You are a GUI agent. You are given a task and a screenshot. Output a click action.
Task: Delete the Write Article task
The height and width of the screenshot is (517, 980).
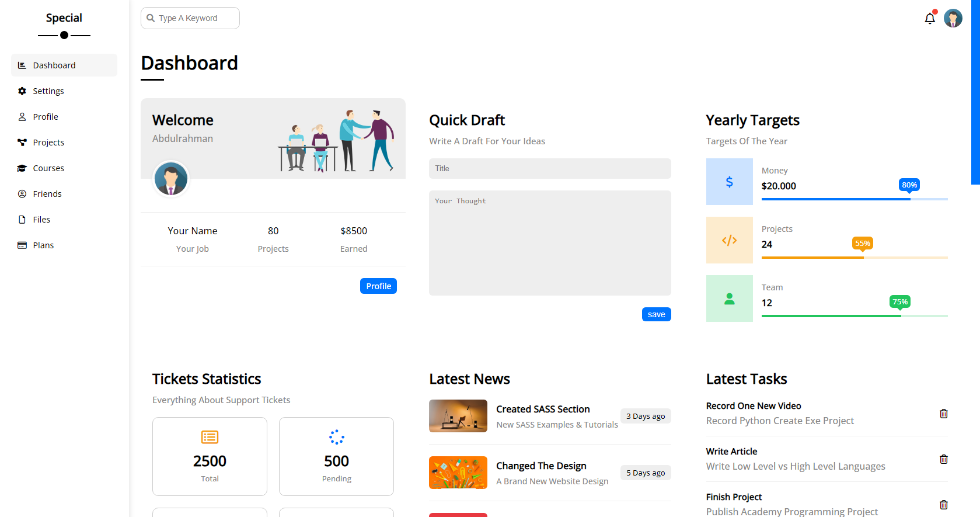(943, 459)
